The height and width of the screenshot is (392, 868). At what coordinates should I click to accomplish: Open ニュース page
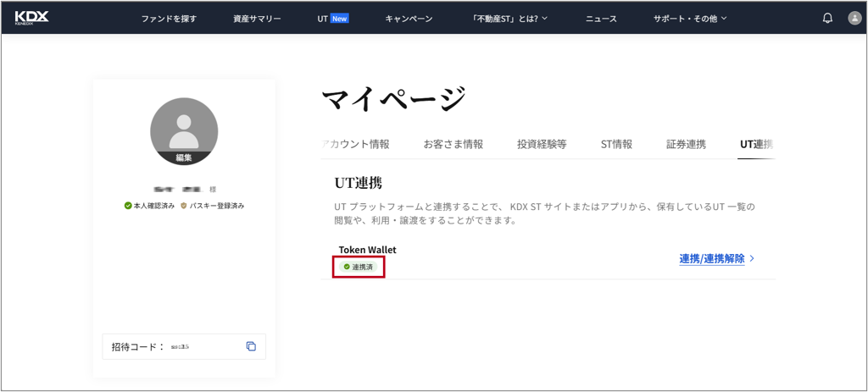(601, 19)
